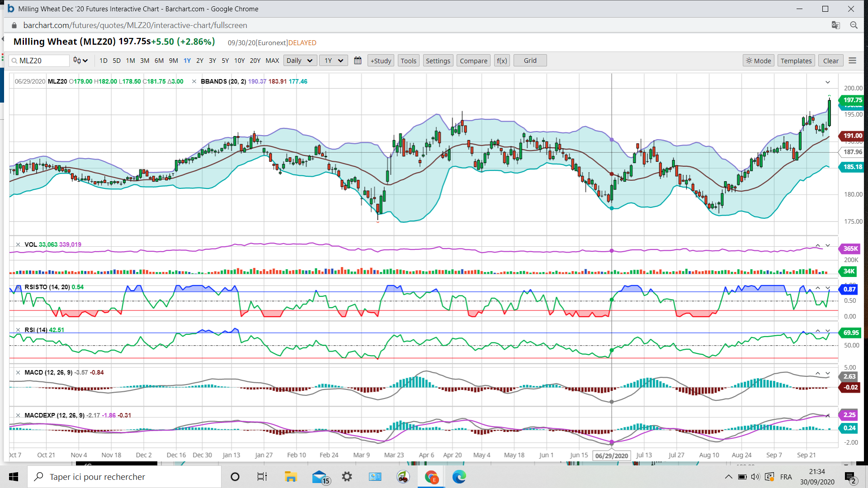Select the 6M time range

click(x=159, y=61)
